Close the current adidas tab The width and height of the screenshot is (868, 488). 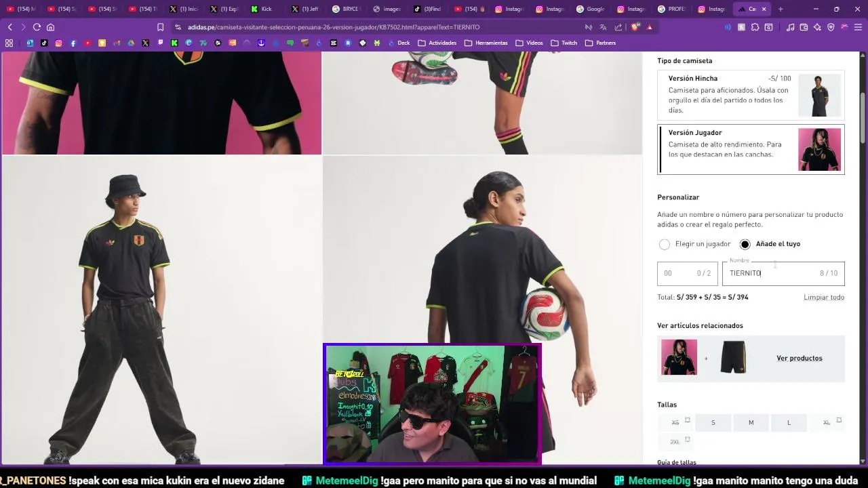point(764,9)
